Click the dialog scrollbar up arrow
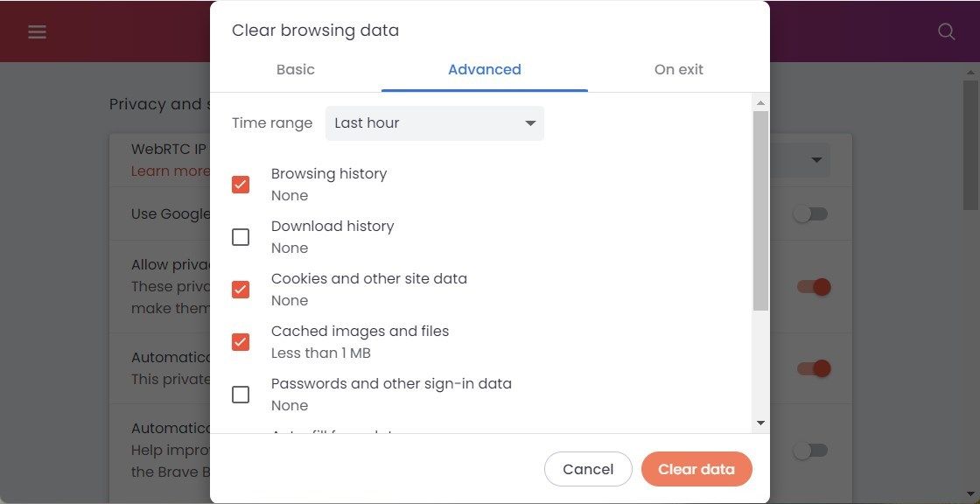Viewport: 980px width, 504px height. 760,103
